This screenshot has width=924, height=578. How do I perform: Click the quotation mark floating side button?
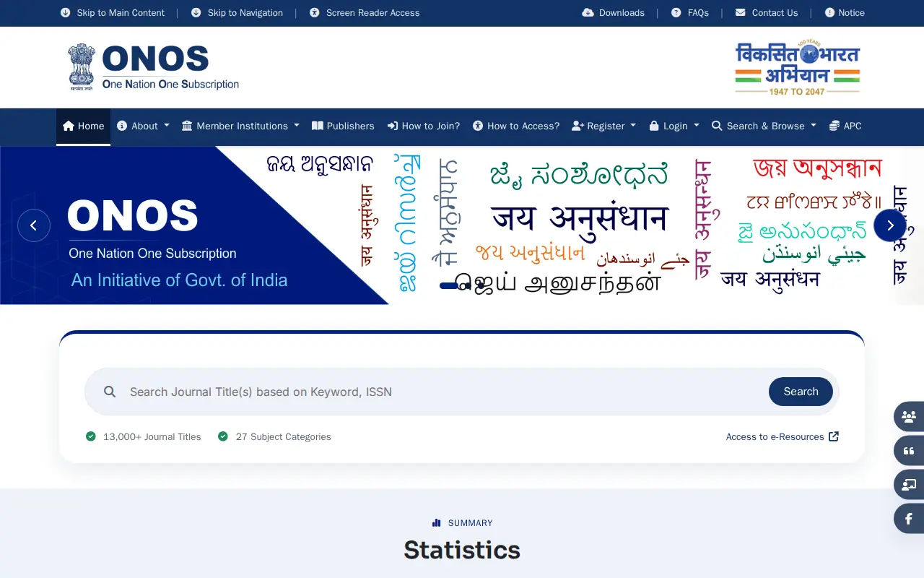[x=909, y=451]
